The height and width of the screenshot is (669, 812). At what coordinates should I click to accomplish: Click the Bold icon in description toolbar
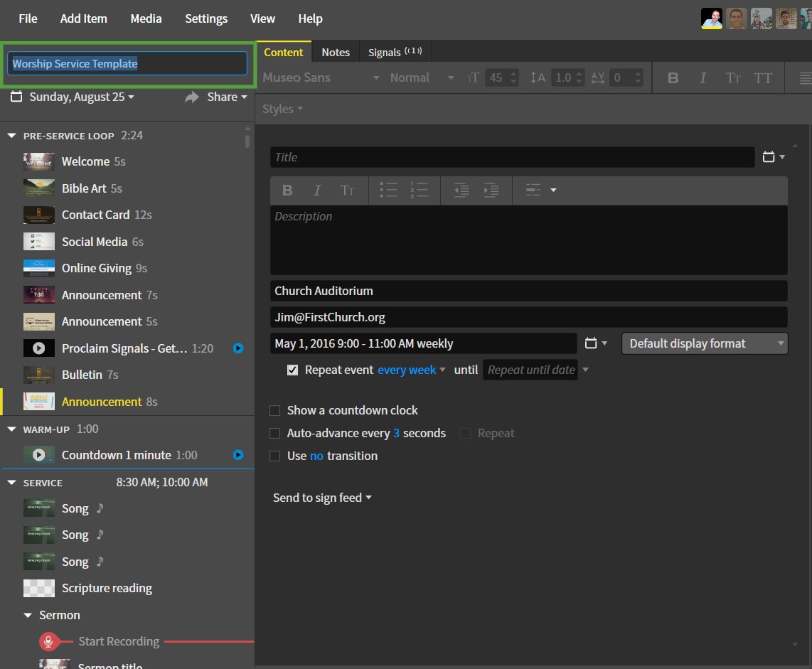coord(287,191)
